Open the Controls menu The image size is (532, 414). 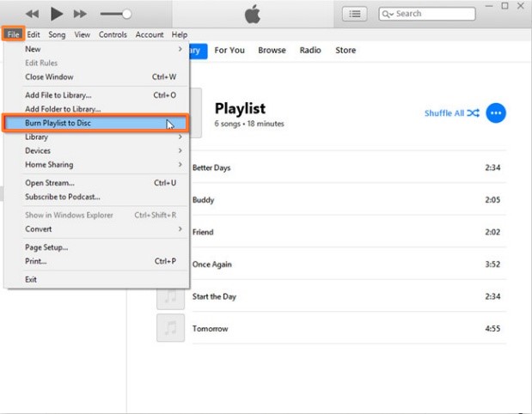pos(113,34)
